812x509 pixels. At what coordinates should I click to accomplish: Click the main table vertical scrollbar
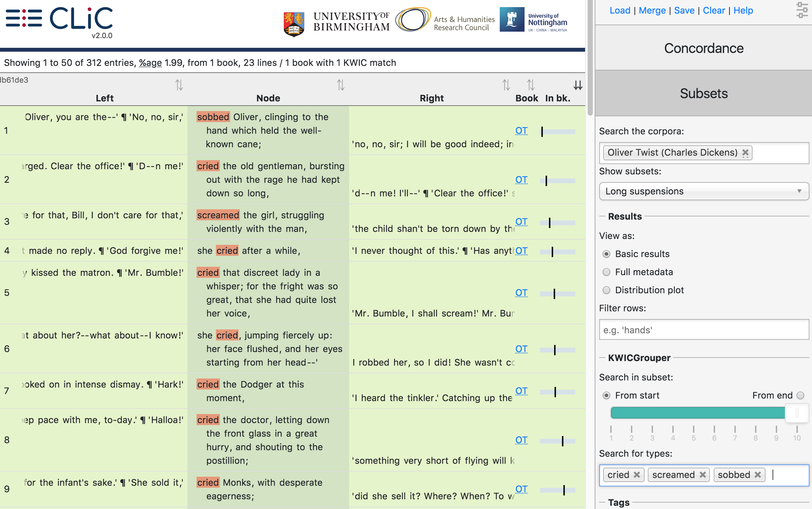coord(590,57)
